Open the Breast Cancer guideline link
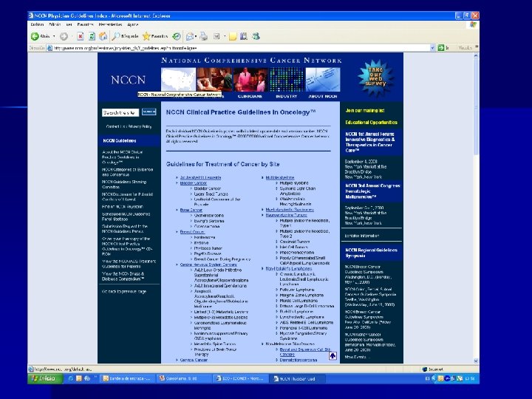 [192, 232]
